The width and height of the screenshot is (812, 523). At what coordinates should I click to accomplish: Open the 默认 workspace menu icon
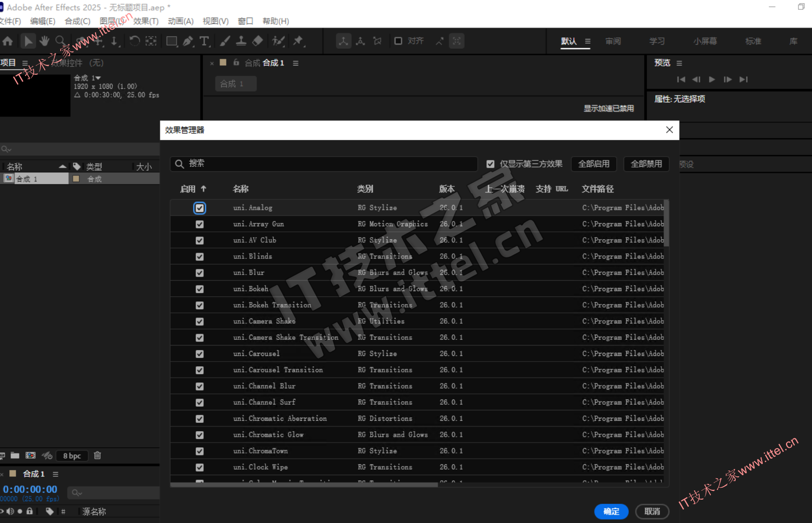(588, 42)
